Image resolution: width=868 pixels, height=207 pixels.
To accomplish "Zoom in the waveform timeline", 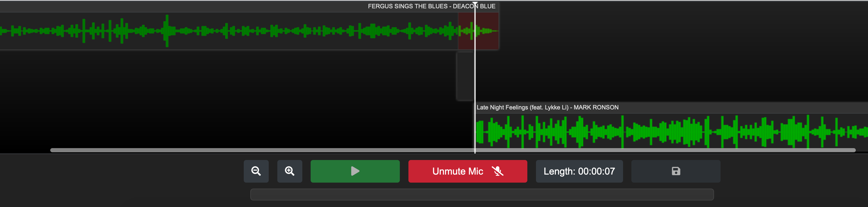I will [x=290, y=171].
